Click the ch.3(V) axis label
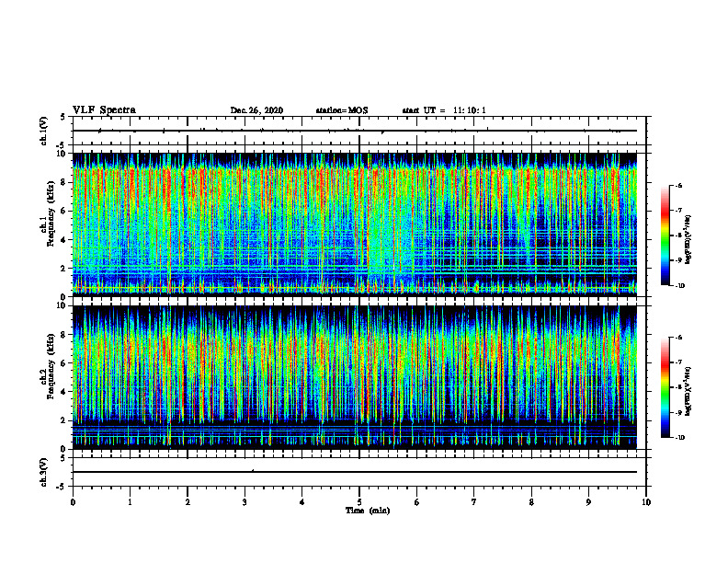Viewport: 728px width, 563px height. (44, 472)
